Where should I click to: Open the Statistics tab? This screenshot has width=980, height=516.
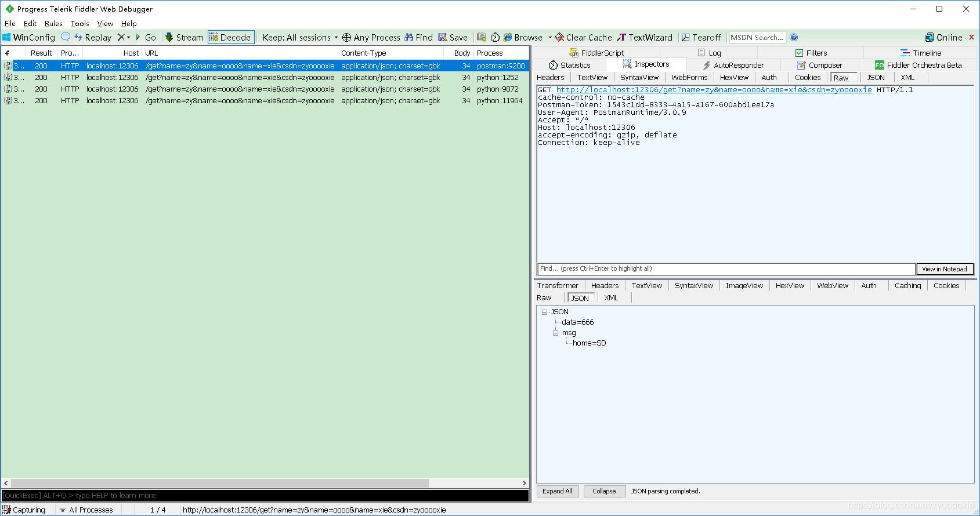coord(569,65)
